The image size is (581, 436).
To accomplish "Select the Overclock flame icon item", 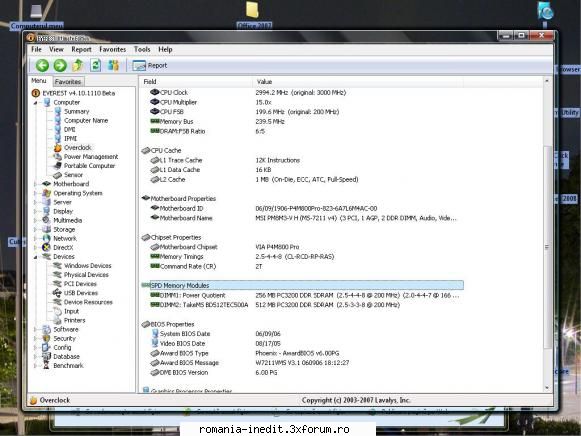I will point(58,148).
